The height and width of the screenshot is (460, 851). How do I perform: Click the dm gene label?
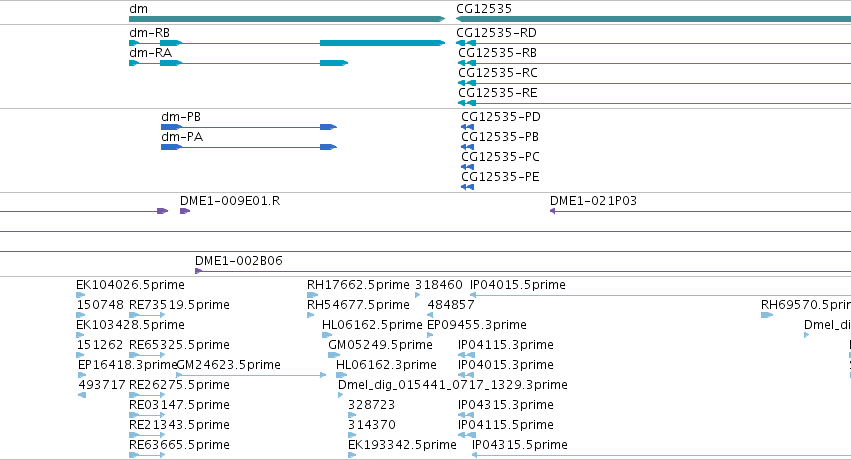(x=138, y=9)
